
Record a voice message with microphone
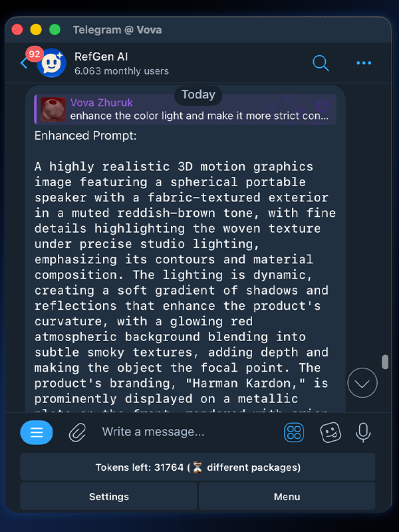coord(363,433)
